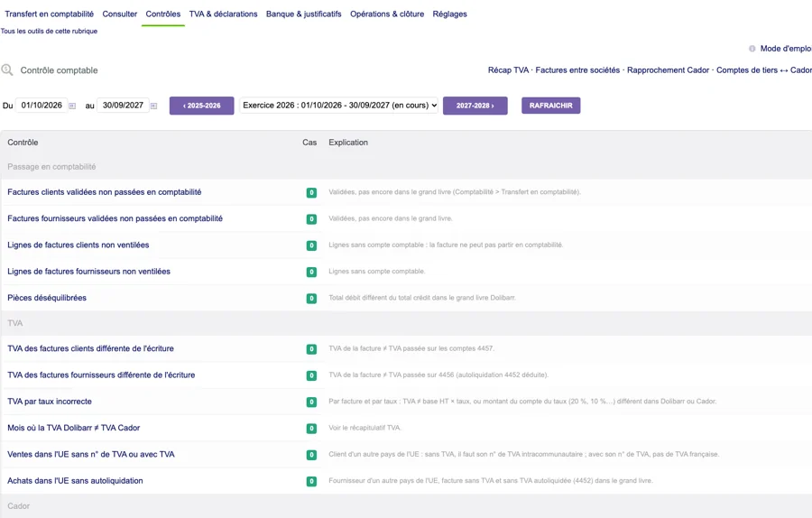Click the 0 badge for Pièces déséquilibrées
This screenshot has width=812, height=518.
[x=311, y=299]
